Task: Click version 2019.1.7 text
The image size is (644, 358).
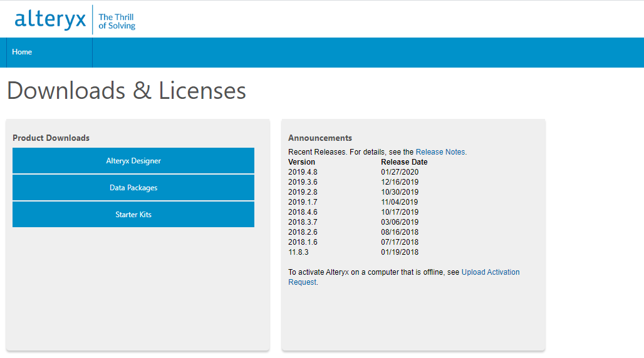Action: pyautogui.click(x=303, y=202)
